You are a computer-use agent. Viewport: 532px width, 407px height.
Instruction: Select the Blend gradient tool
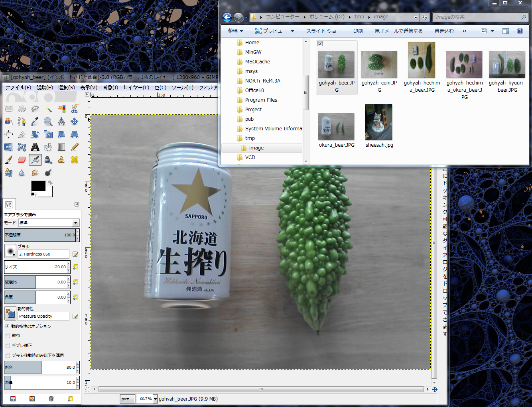pos(61,147)
